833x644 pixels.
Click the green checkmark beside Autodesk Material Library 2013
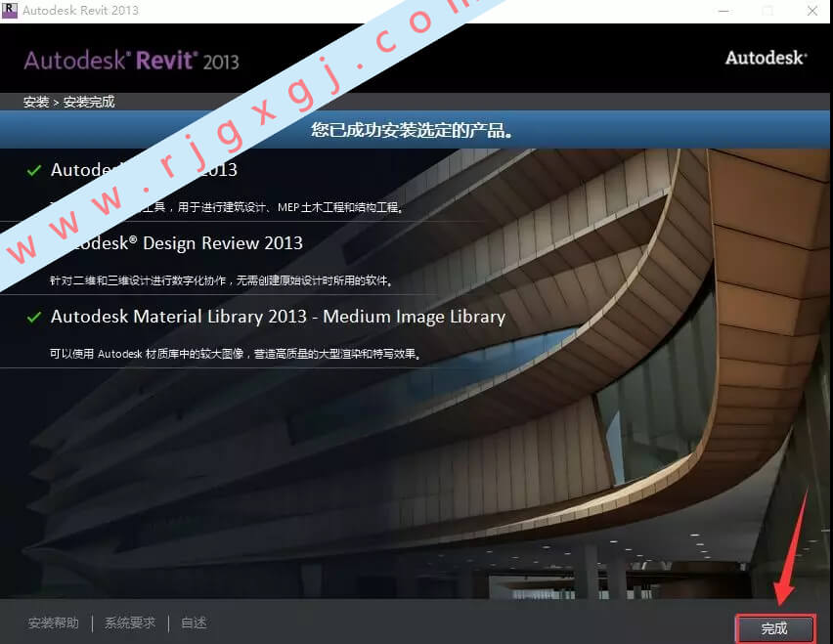point(34,317)
